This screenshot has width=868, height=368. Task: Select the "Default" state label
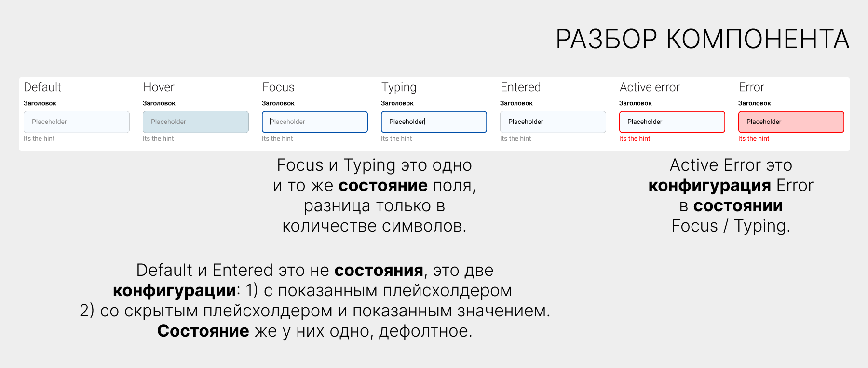(x=42, y=87)
